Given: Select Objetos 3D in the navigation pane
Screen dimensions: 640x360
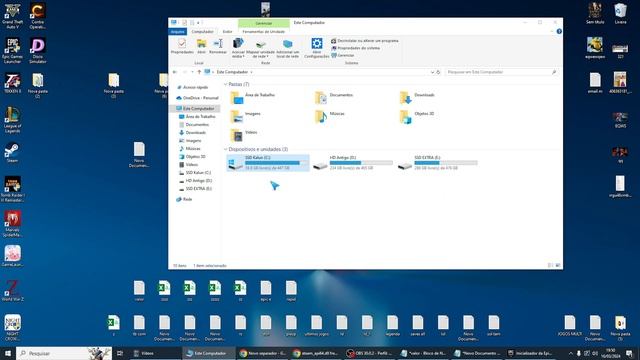Looking at the screenshot, I should click(x=196, y=157).
